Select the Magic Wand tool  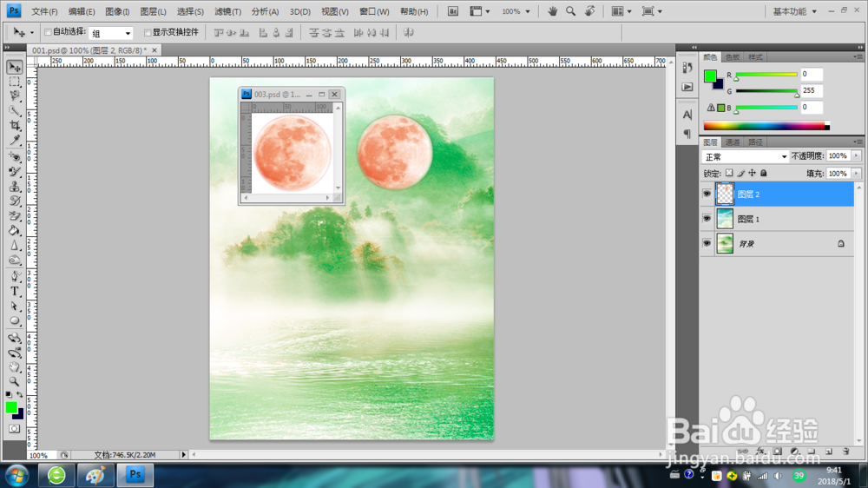15,111
